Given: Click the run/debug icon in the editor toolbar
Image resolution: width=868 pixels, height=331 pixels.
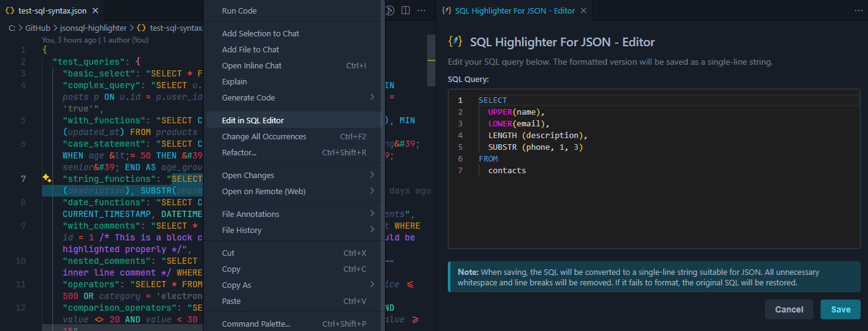Looking at the screenshot, I should click(x=390, y=10).
